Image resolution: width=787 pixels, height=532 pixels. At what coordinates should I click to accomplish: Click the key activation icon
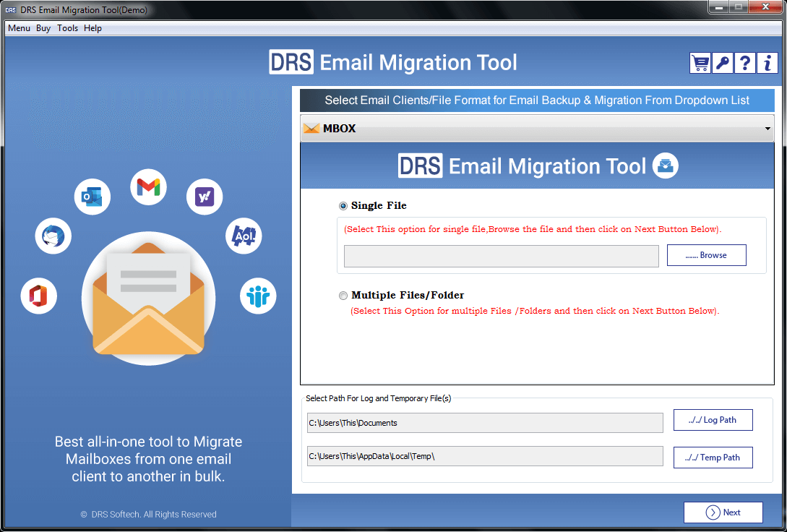[722, 63]
